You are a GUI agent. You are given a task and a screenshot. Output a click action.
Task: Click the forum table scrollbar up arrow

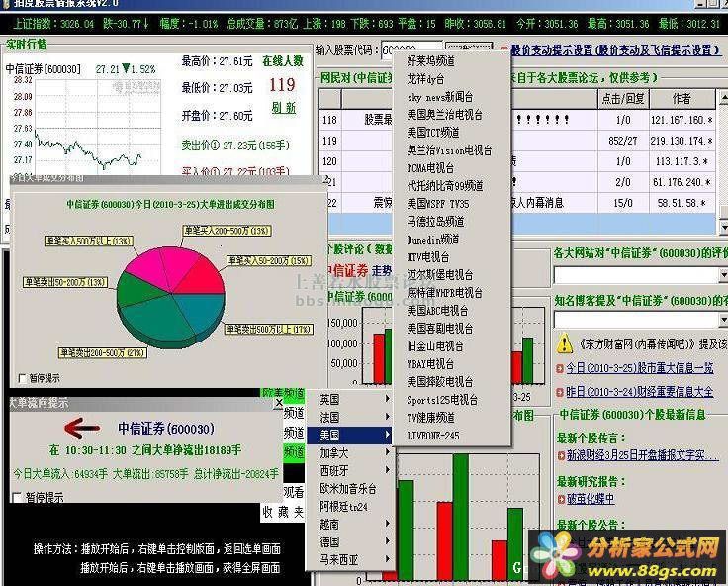tap(723, 97)
